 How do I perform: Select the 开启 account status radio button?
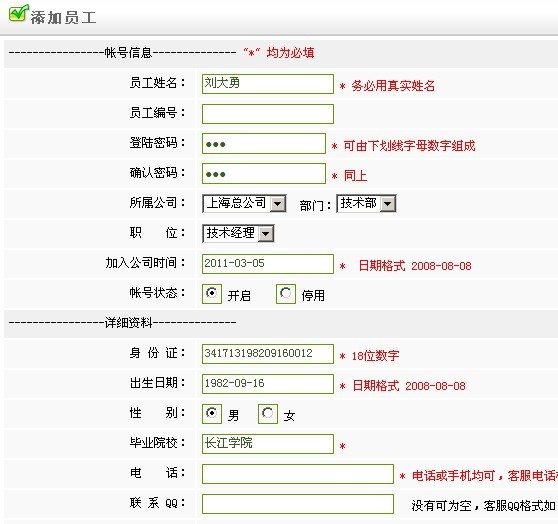[212, 293]
